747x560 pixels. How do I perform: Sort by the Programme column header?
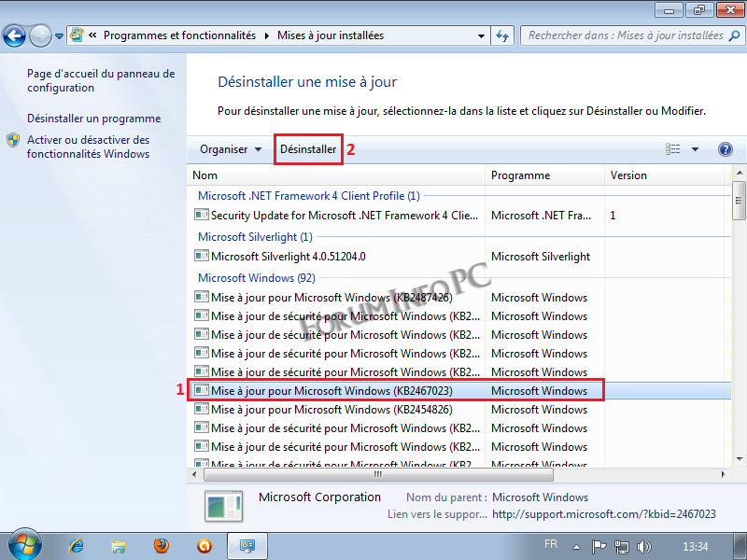coord(544,175)
